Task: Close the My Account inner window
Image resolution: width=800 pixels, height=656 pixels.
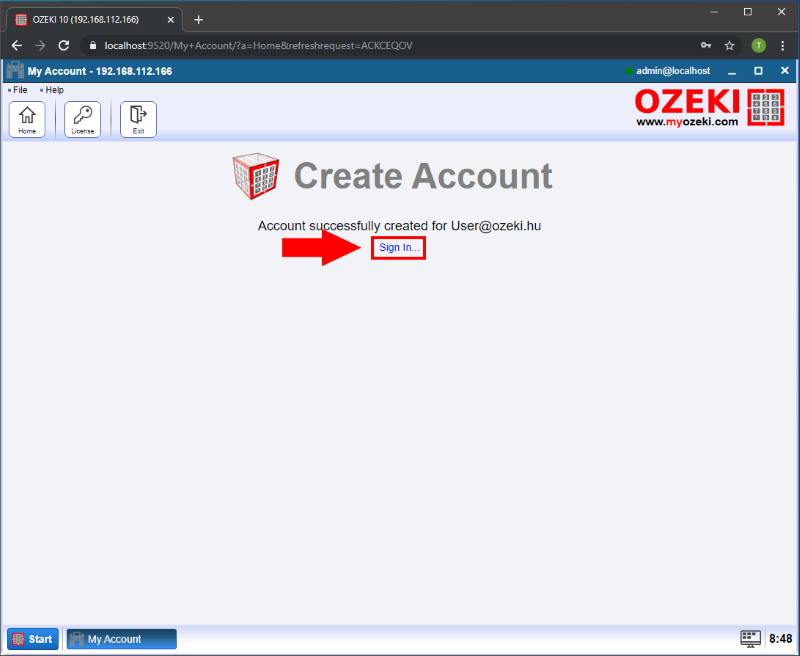Action: coord(785,71)
